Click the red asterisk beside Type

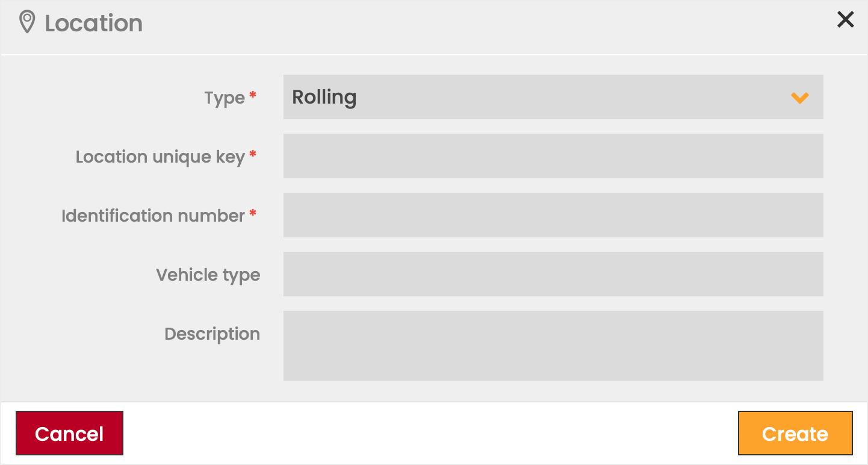[253, 95]
